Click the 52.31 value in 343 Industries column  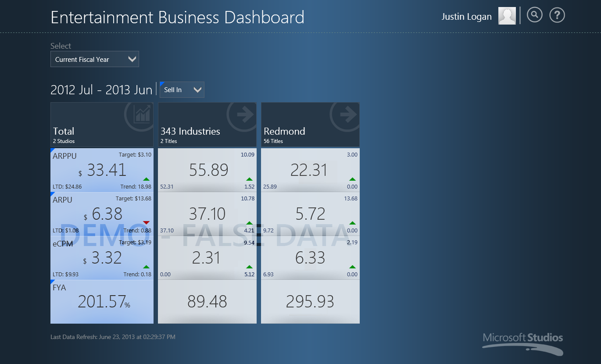click(167, 186)
